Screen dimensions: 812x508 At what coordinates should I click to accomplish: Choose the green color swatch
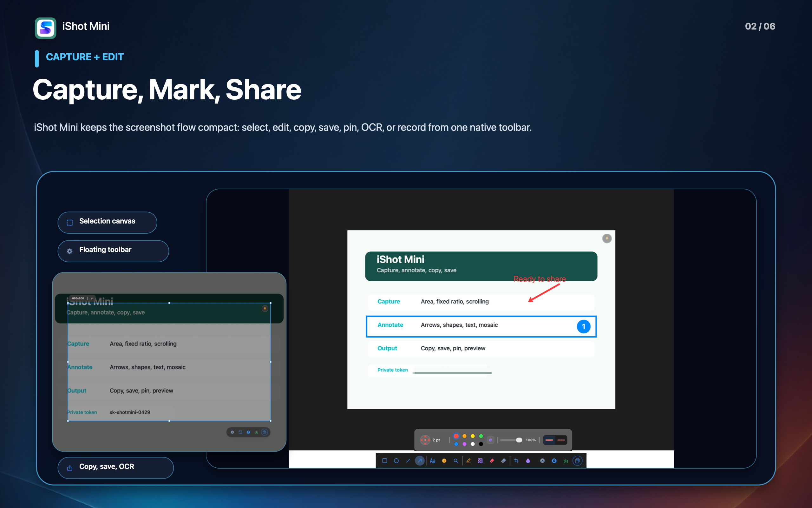tap(481, 436)
